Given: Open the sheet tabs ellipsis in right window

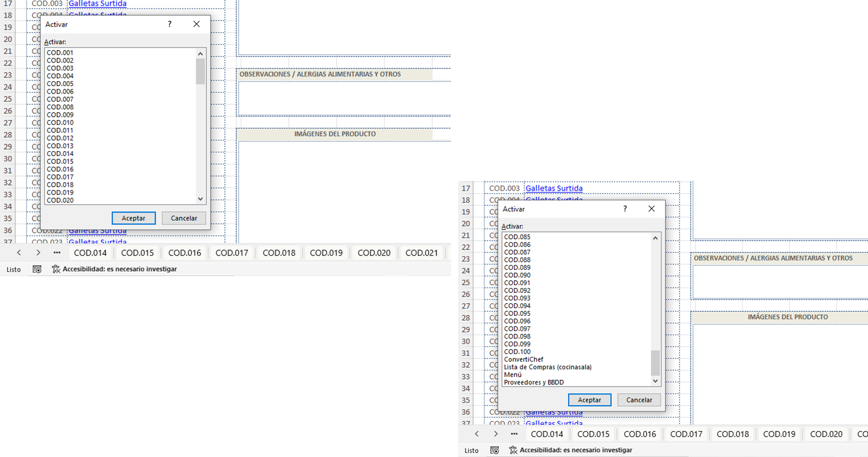Looking at the screenshot, I should [514, 434].
